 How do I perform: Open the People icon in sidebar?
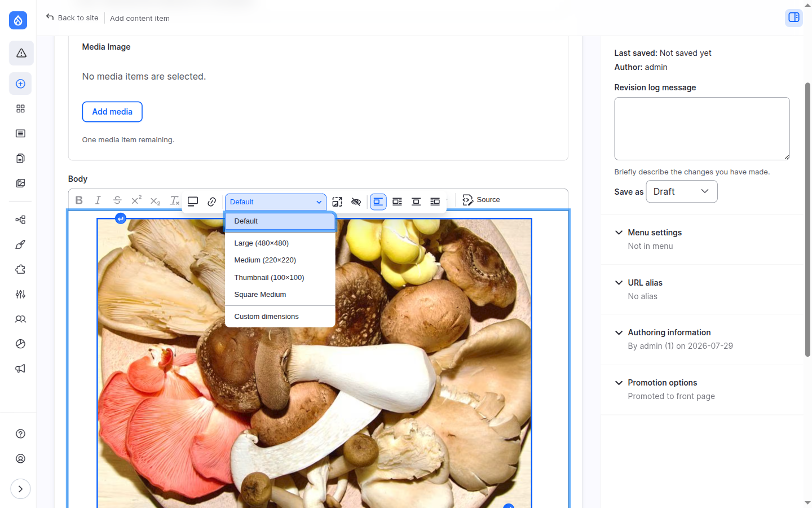pyautogui.click(x=21, y=319)
